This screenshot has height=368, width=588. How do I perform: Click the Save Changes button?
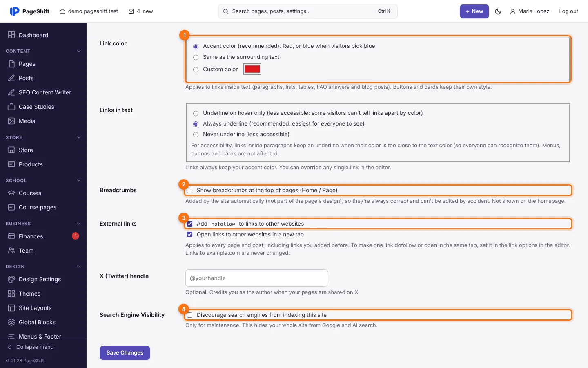pyautogui.click(x=125, y=353)
